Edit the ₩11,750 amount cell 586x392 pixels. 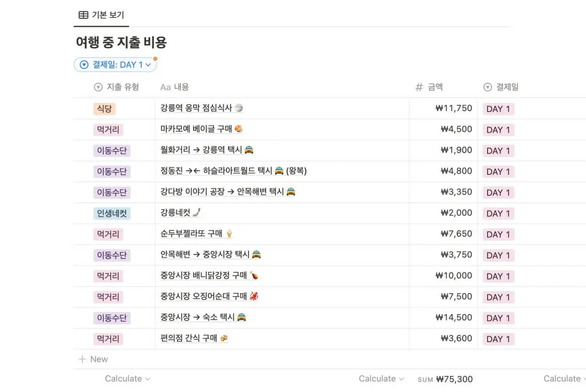[443, 108]
